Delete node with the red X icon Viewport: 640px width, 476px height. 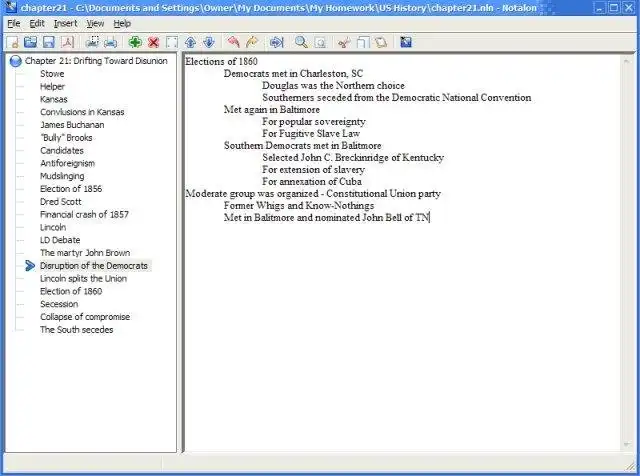(x=153, y=42)
